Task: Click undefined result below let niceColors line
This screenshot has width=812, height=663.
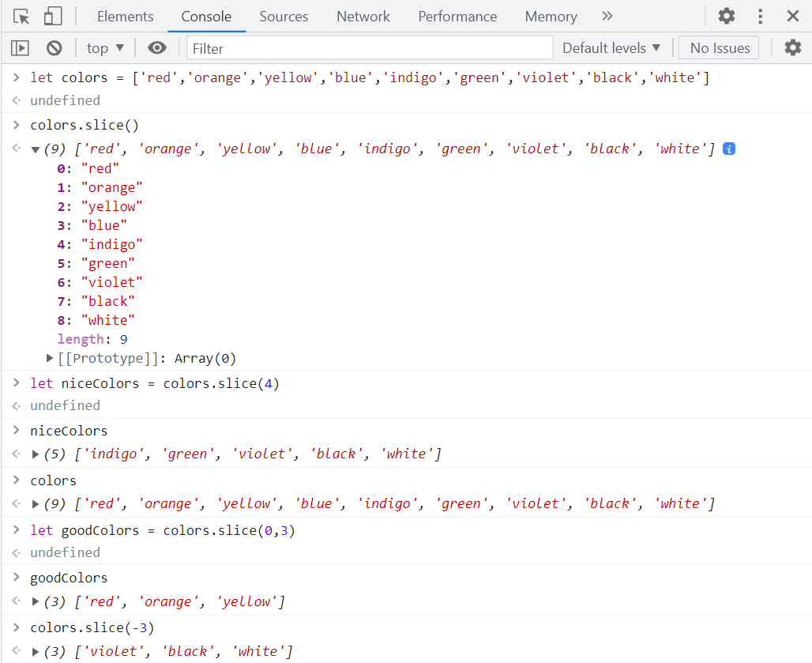Action: click(x=66, y=405)
